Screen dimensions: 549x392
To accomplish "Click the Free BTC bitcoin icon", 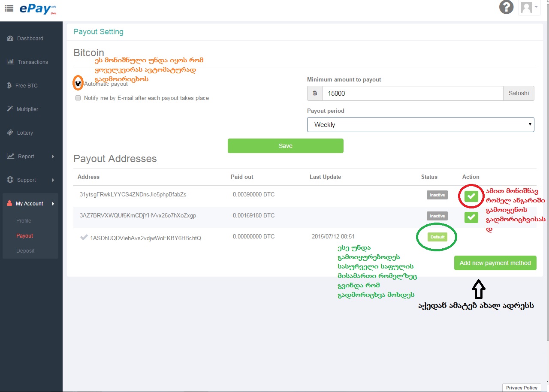I will click(9, 85).
